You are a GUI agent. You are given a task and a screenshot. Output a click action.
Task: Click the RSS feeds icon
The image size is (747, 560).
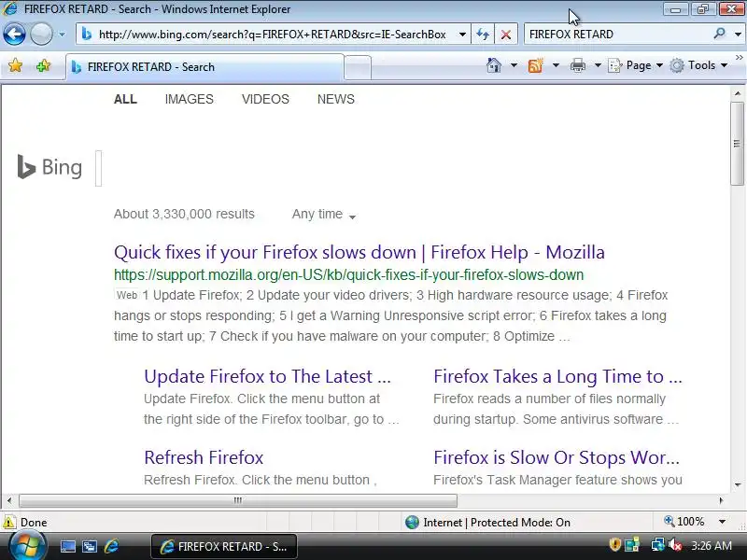pyautogui.click(x=536, y=65)
